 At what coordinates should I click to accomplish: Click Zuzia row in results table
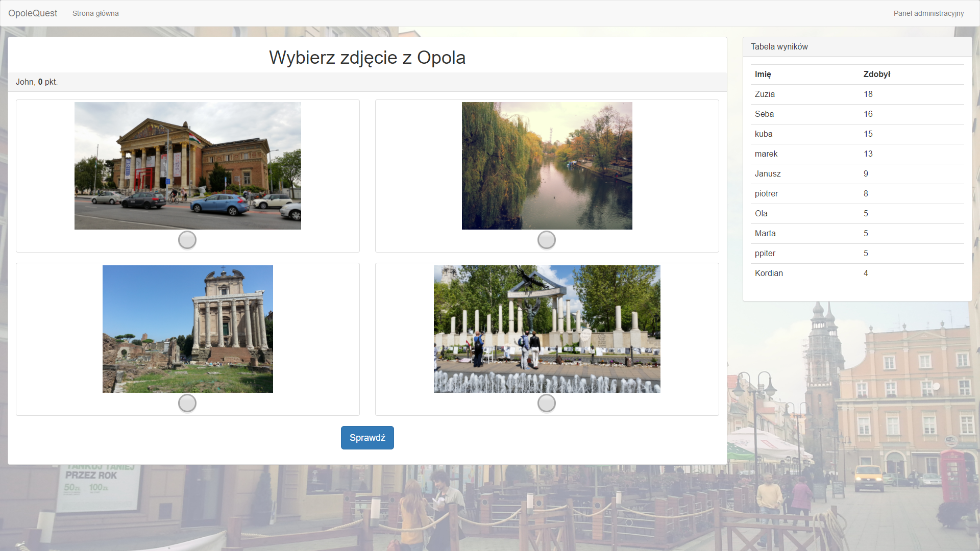[765, 94]
